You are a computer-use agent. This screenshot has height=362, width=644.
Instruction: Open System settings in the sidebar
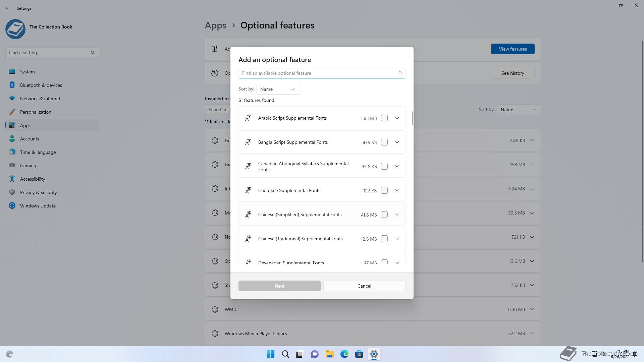click(x=52, y=72)
